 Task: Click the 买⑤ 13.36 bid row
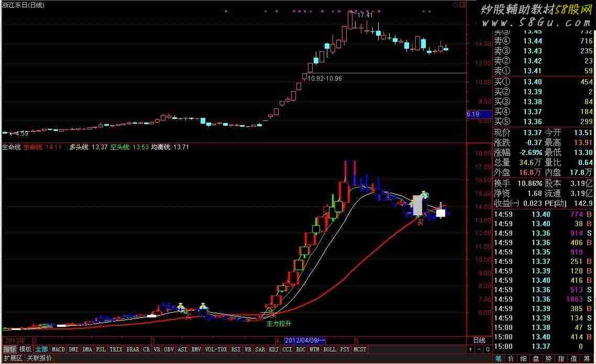543,121
